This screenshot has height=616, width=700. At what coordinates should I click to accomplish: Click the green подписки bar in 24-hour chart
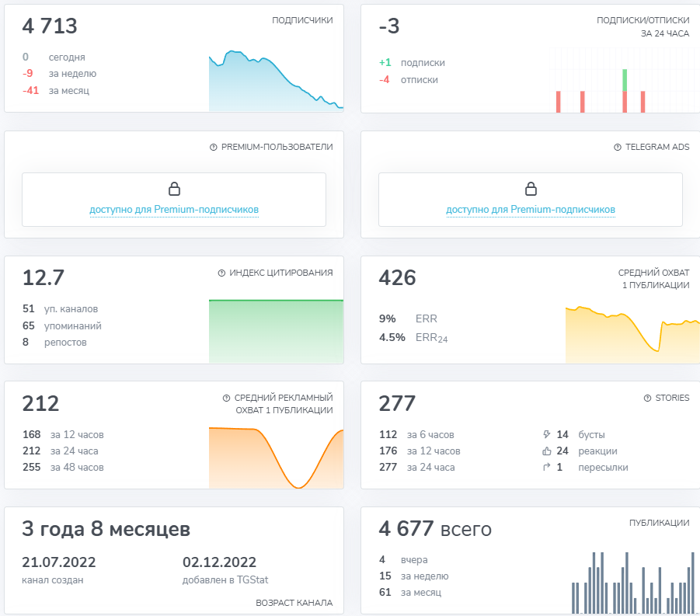[625, 79]
